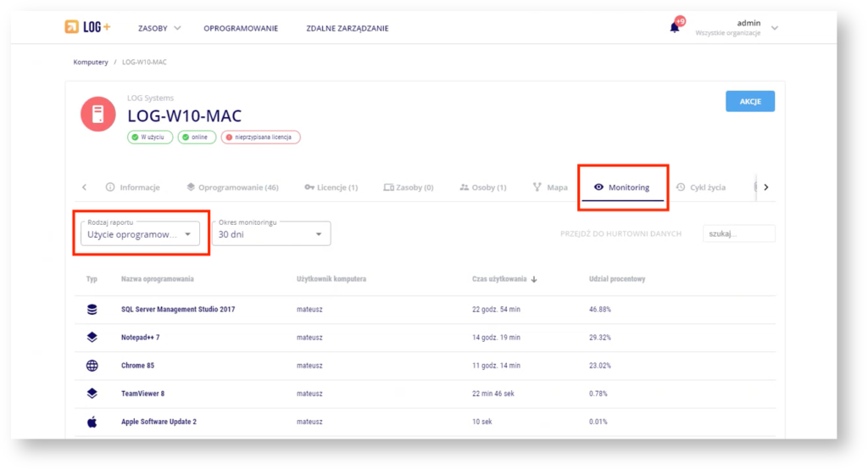Viewport: 868px width, 470px height.
Task: Click the W użyciu status badge
Action: [x=150, y=137]
